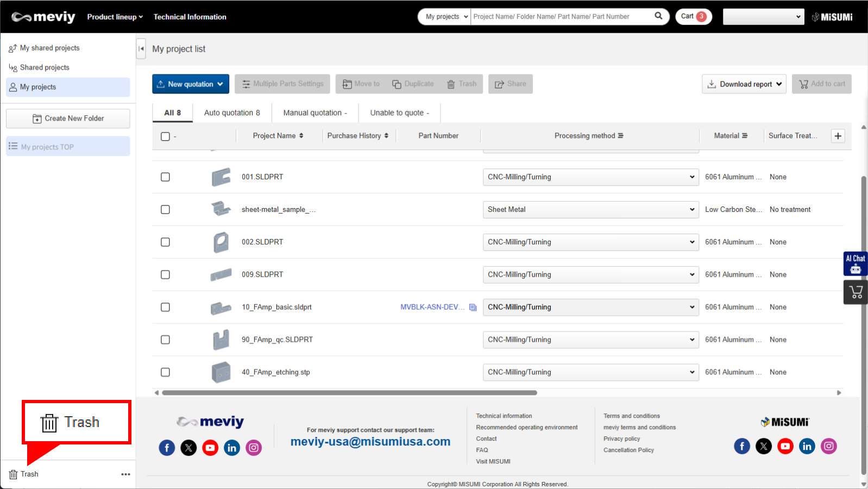Open the meviy-usa support email link
The image size is (868, 489).
[x=370, y=442]
